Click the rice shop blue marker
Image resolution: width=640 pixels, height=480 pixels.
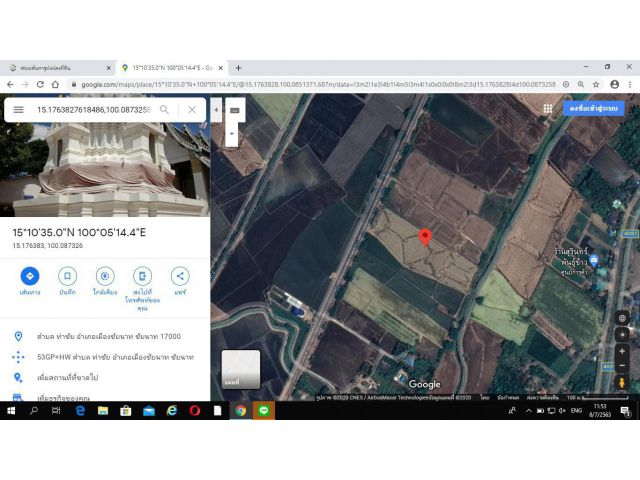594,260
